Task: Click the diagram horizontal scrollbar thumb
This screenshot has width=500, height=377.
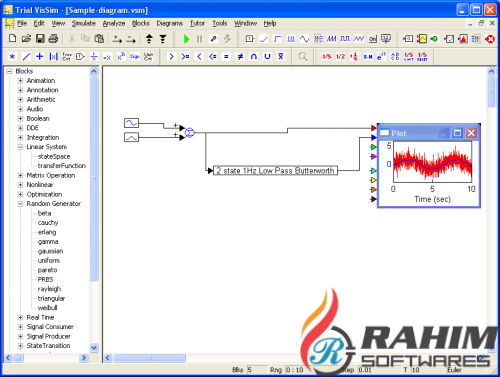Action: coord(150,358)
